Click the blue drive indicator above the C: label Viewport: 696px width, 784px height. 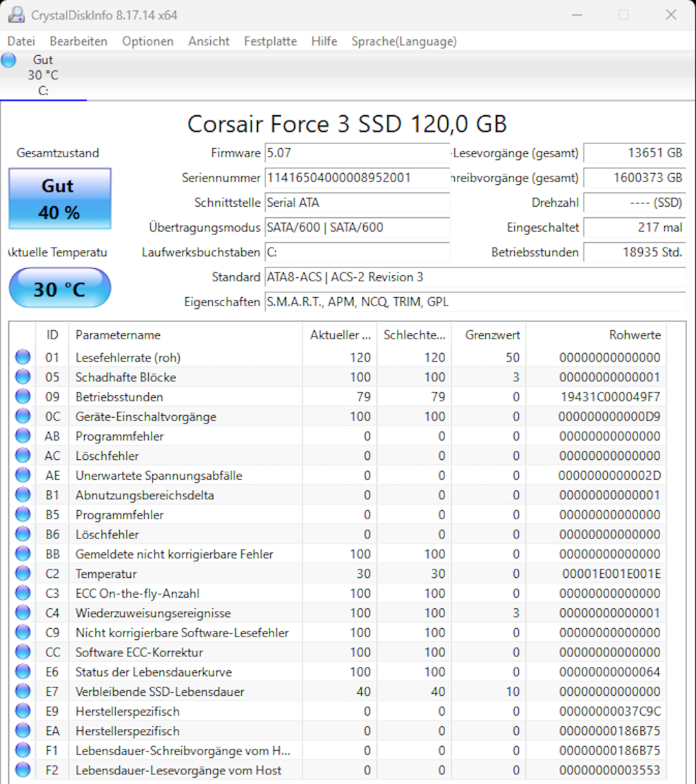pos(8,60)
